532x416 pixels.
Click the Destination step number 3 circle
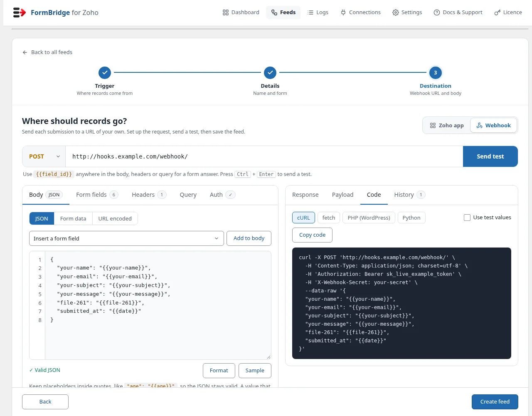(x=436, y=73)
